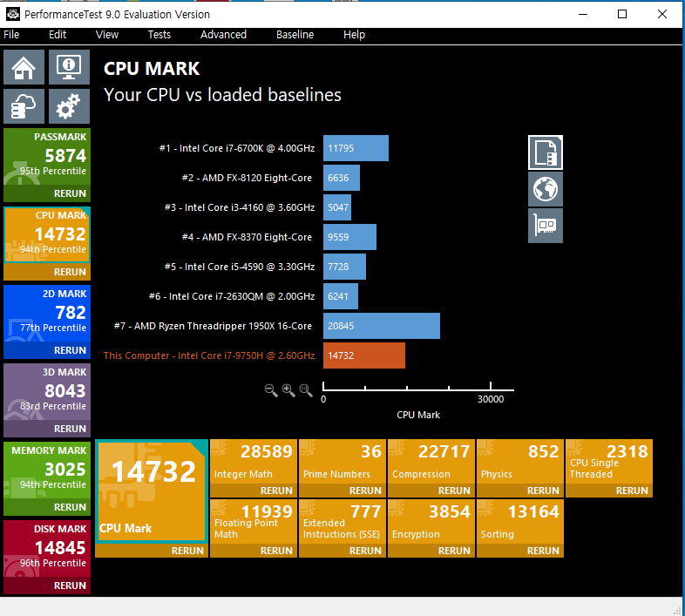Rerun the Physics test
Image resolution: width=685 pixels, height=616 pixels.
tap(520, 491)
